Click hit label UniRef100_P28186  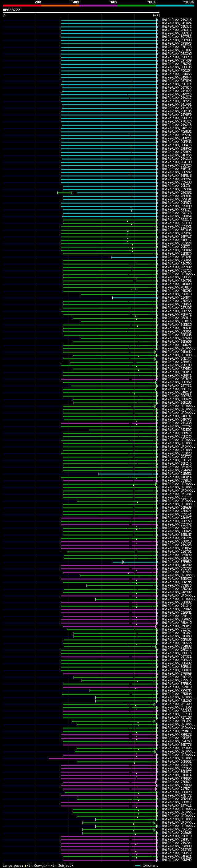point(176,111)
